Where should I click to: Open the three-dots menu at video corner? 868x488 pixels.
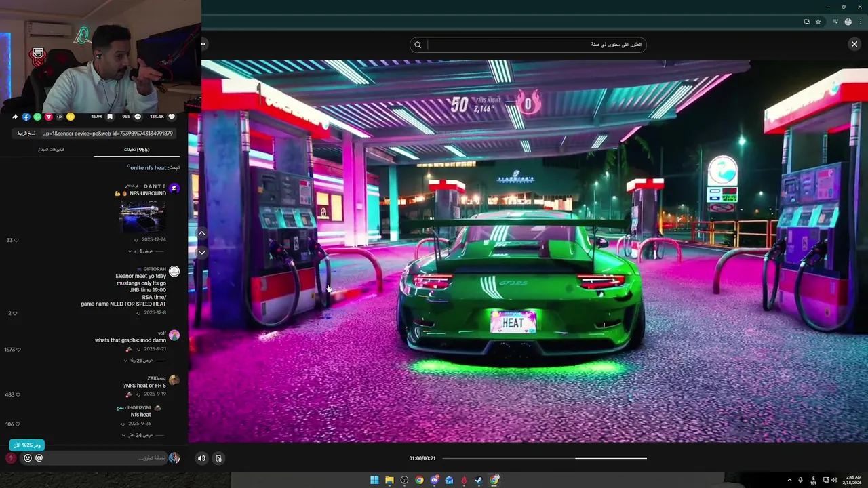pos(203,44)
